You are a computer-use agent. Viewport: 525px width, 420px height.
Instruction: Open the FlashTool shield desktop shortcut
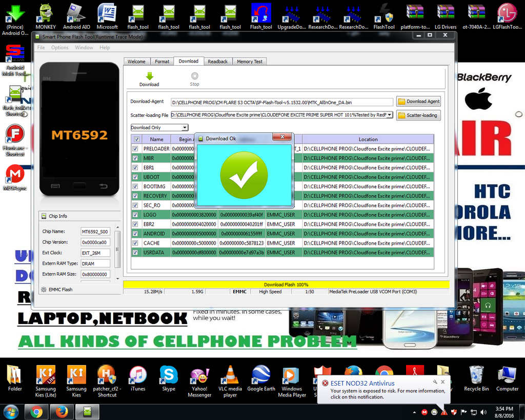[384, 16]
